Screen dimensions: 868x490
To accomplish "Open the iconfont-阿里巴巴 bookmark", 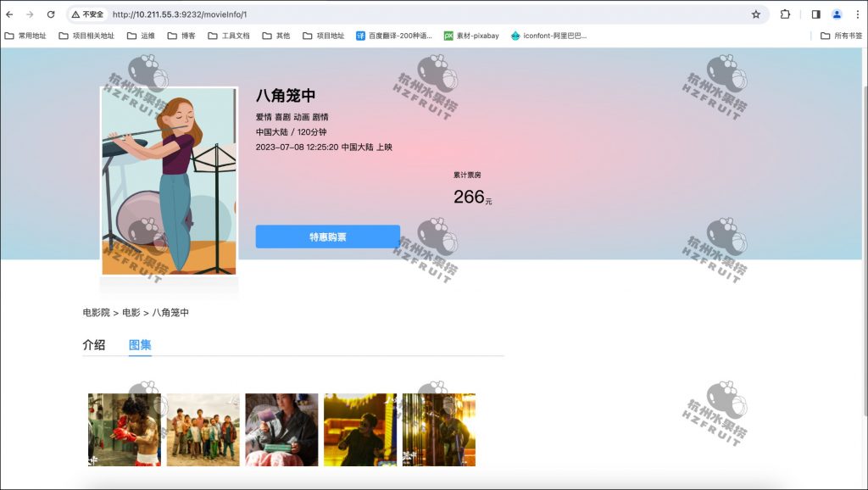I will [551, 36].
